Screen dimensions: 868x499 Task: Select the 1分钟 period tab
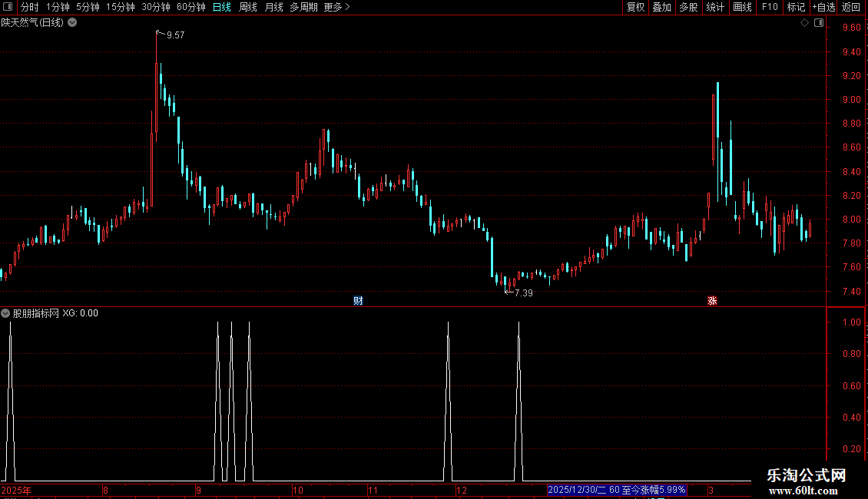click(58, 7)
